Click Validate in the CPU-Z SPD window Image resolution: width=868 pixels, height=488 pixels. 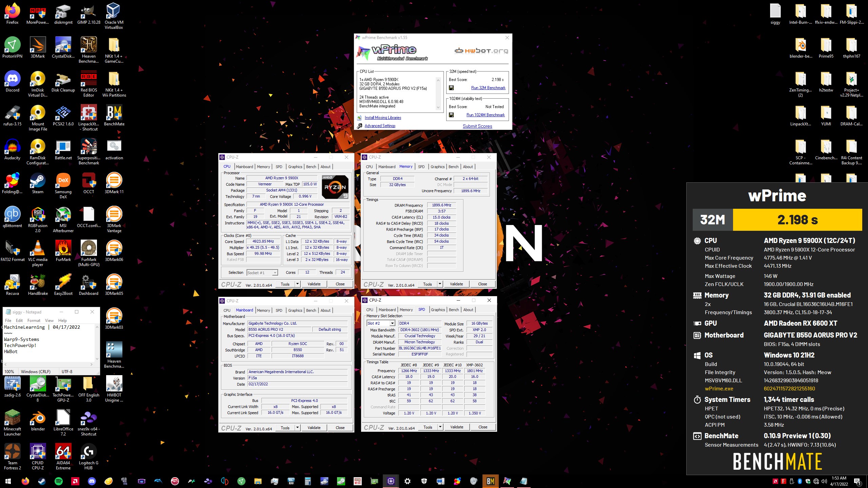click(x=457, y=427)
